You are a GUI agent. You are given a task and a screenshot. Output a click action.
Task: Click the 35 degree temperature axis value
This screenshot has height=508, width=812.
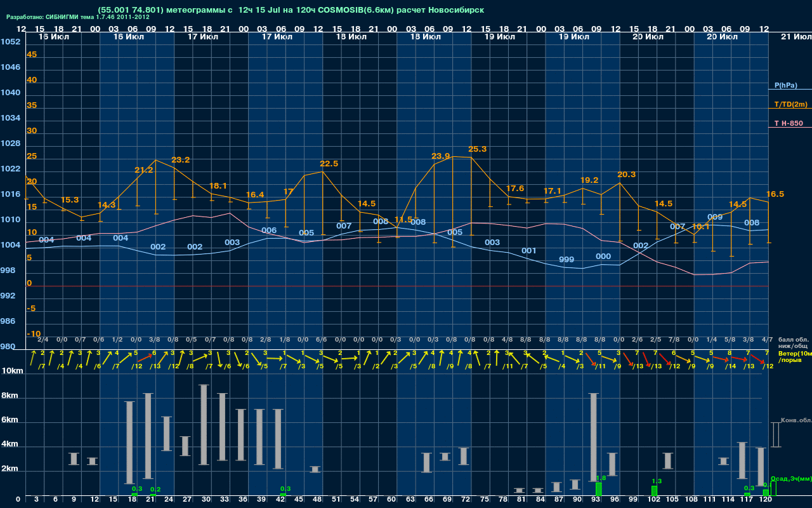(x=32, y=105)
